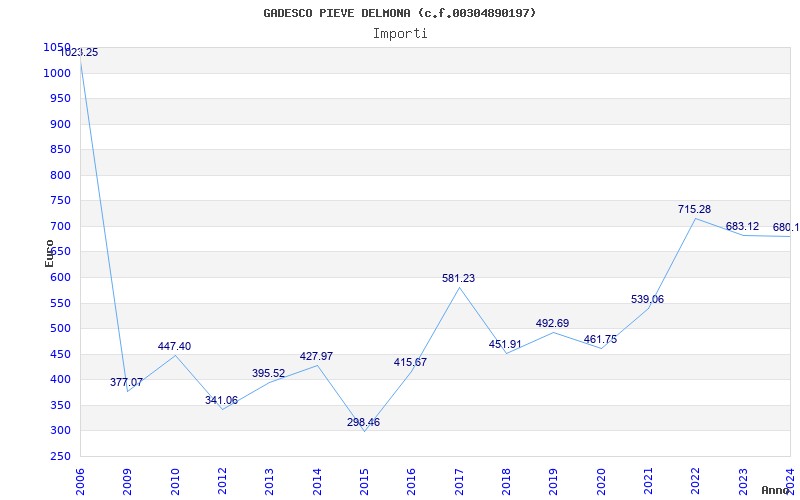Click the y-axis value 350
The width and height of the screenshot is (800, 500).
pyautogui.click(x=60, y=406)
